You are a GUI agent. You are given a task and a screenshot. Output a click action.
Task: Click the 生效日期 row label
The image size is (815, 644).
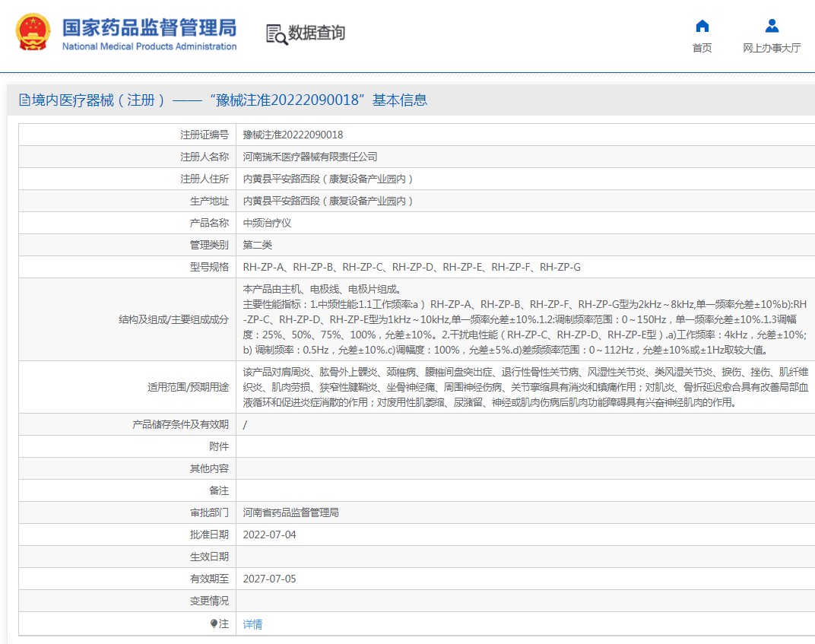coord(209,557)
